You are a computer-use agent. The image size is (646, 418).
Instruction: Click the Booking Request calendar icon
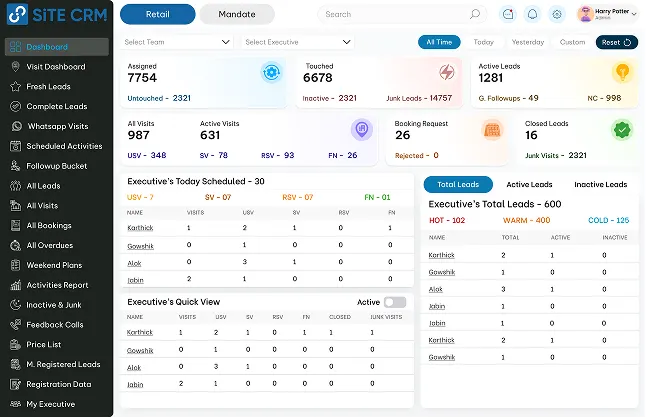(x=492, y=130)
